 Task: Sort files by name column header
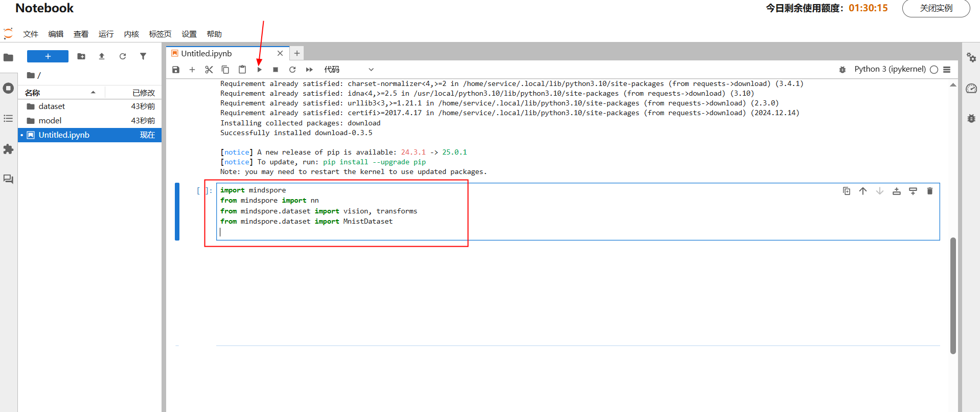click(60, 93)
